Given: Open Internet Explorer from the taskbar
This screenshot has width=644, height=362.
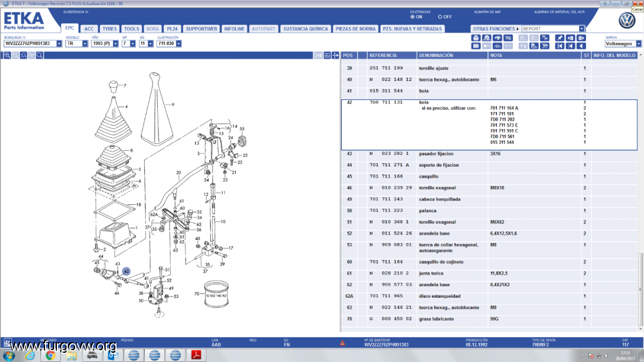Looking at the screenshot, I should tap(30, 355).
